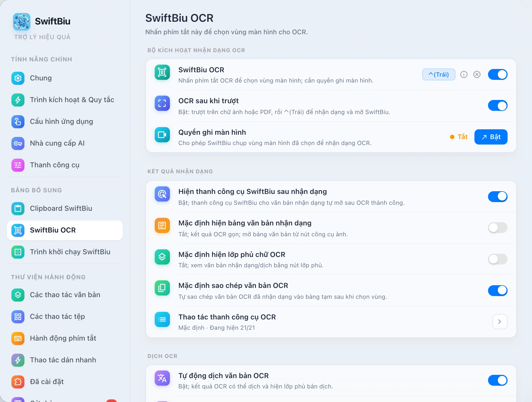532x402 pixels.
Task: Disable OCR sau khi trượt toggle
Action: [x=498, y=106]
